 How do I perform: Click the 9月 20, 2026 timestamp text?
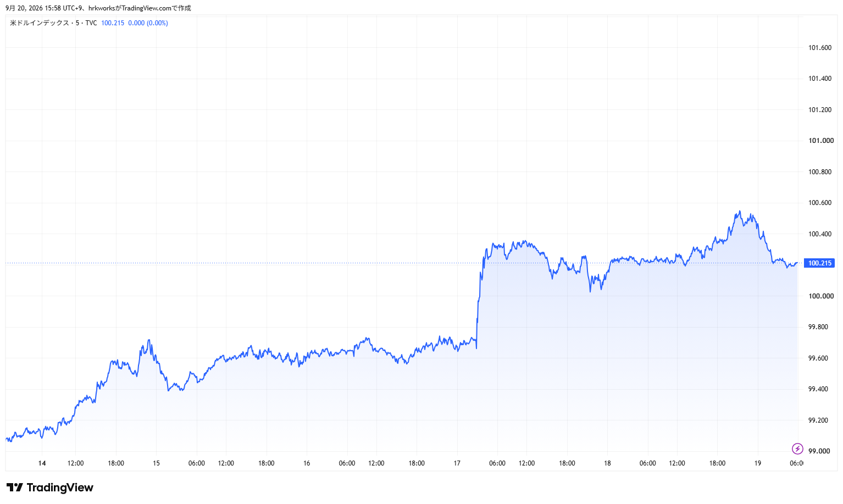click(x=24, y=8)
